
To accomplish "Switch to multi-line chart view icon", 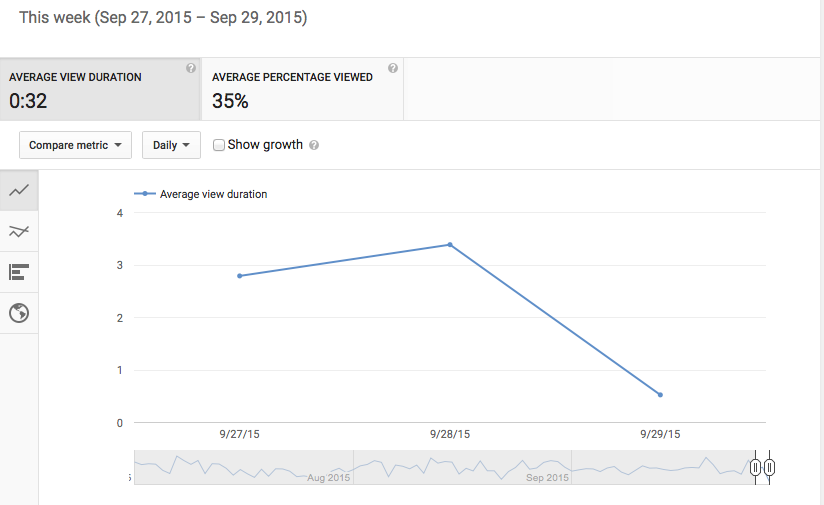I will 19,231.
